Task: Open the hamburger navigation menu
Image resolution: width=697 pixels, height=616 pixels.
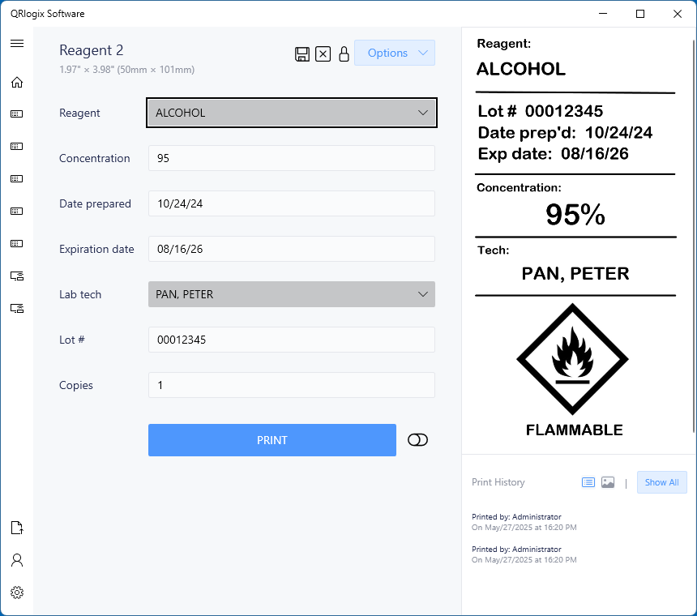Action: click(17, 43)
